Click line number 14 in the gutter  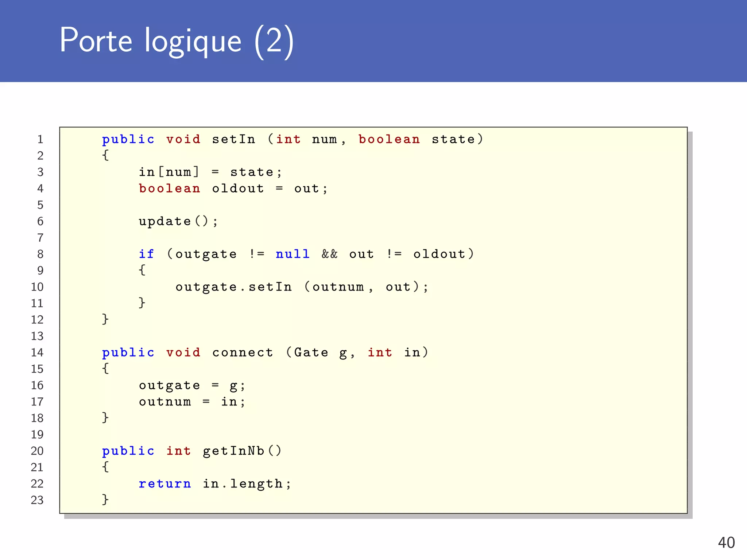click(37, 353)
